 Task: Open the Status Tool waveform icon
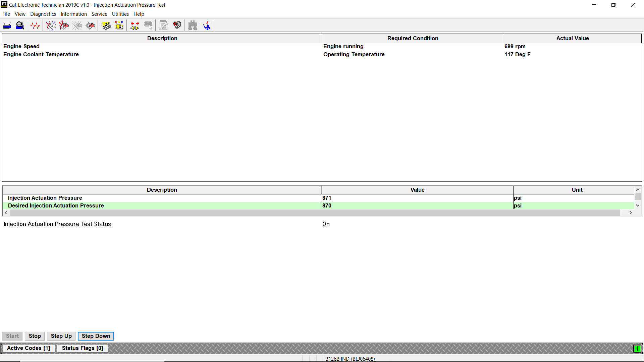(x=35, y=25)
